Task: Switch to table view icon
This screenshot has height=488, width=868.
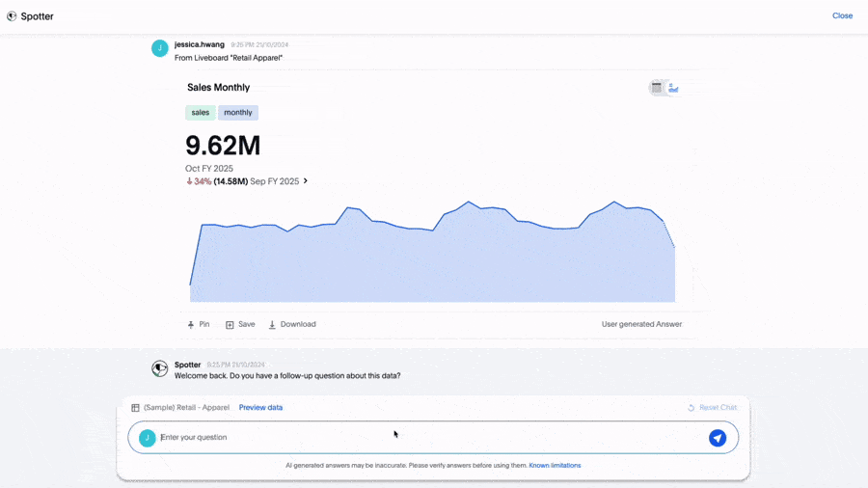Action: (x=657, y=88)
